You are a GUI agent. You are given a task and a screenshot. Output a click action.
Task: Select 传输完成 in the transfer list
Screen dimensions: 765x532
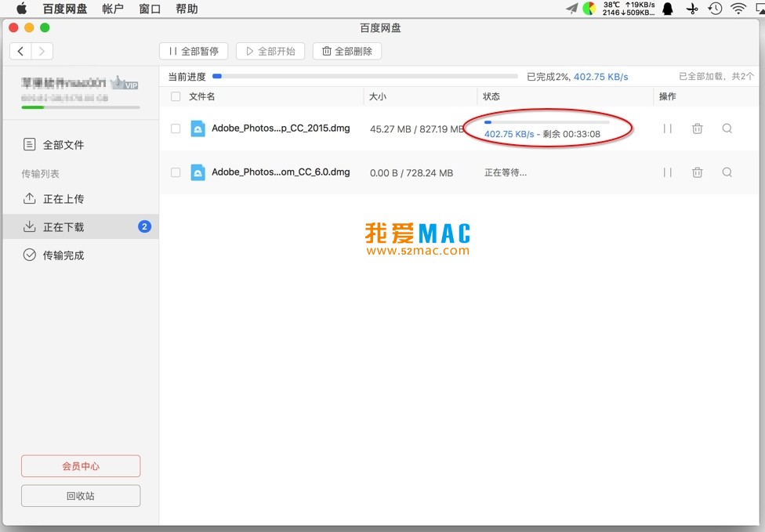63,255
